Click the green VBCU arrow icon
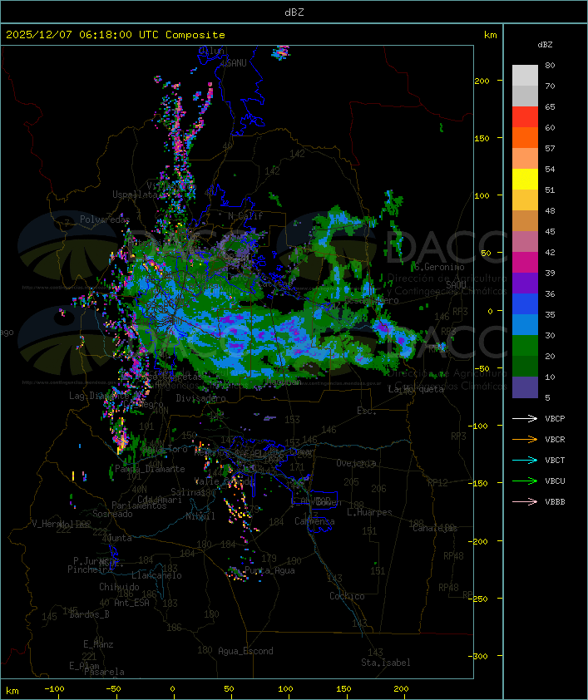Screen dimensions: 588x700 click(525, 481)
